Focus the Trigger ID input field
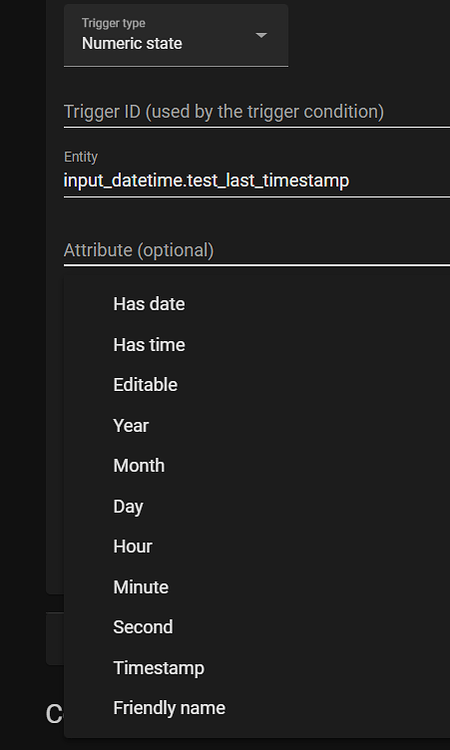This screenshot has height=750, width=450. coord(257,111)
